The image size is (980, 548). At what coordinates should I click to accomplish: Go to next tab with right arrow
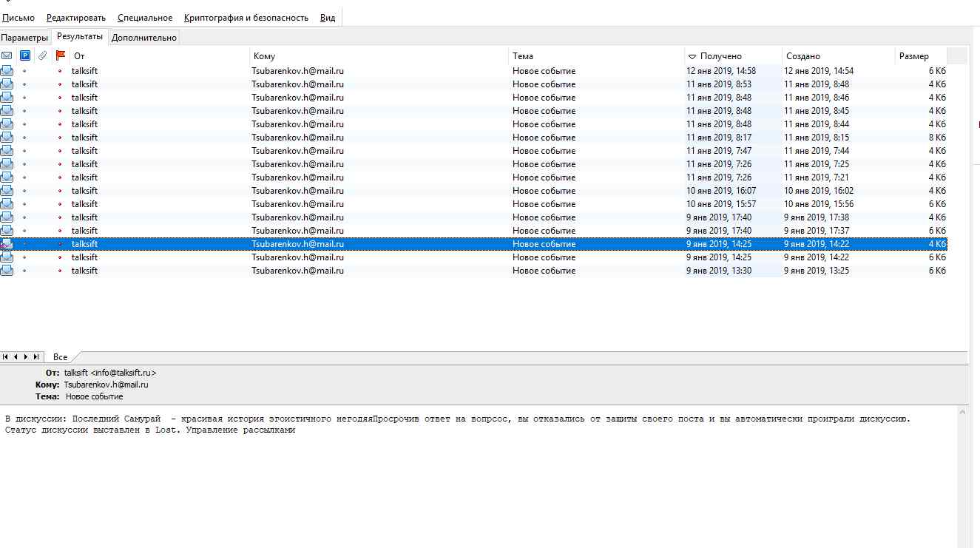point(26,357)
